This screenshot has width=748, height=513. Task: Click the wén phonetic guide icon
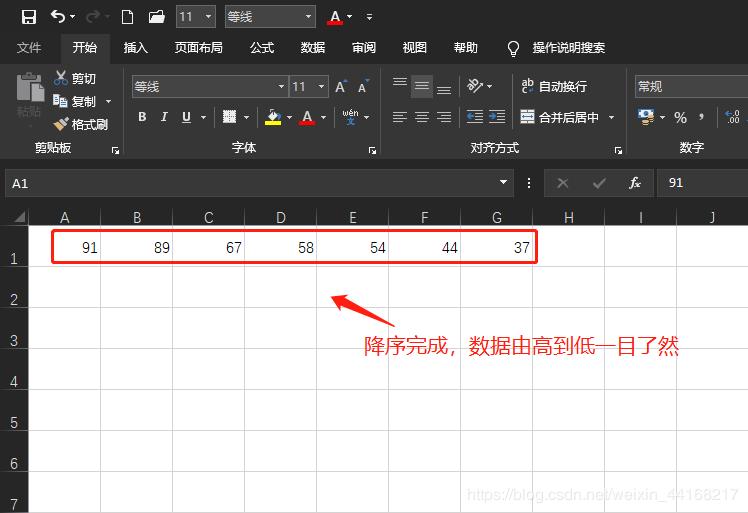tap(351, 117)
